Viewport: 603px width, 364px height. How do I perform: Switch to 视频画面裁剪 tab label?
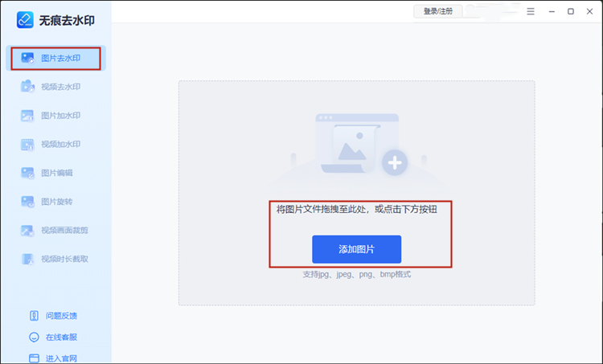pyautogui.click(x=64, y=231)
